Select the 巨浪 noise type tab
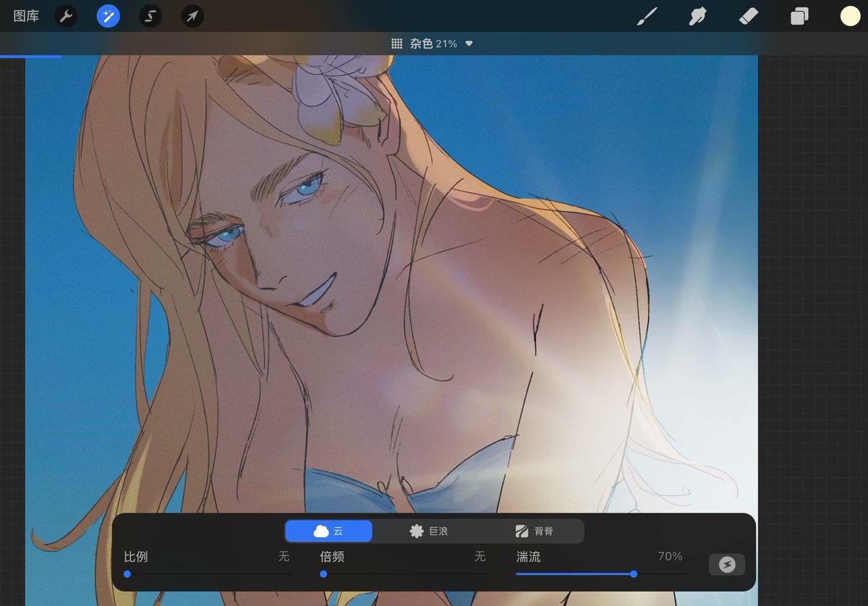The height and width of the screenshot is (606, 868). (x=428, y=531)
